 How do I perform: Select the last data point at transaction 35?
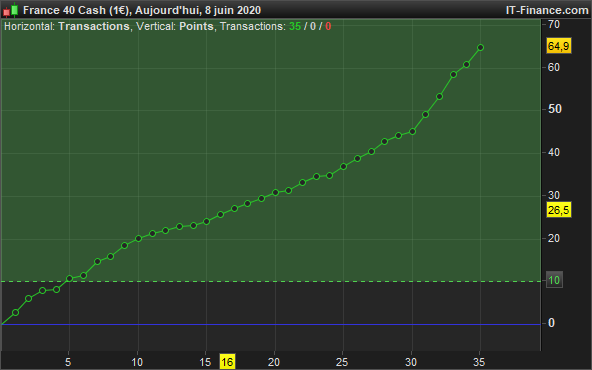[480, 48]
